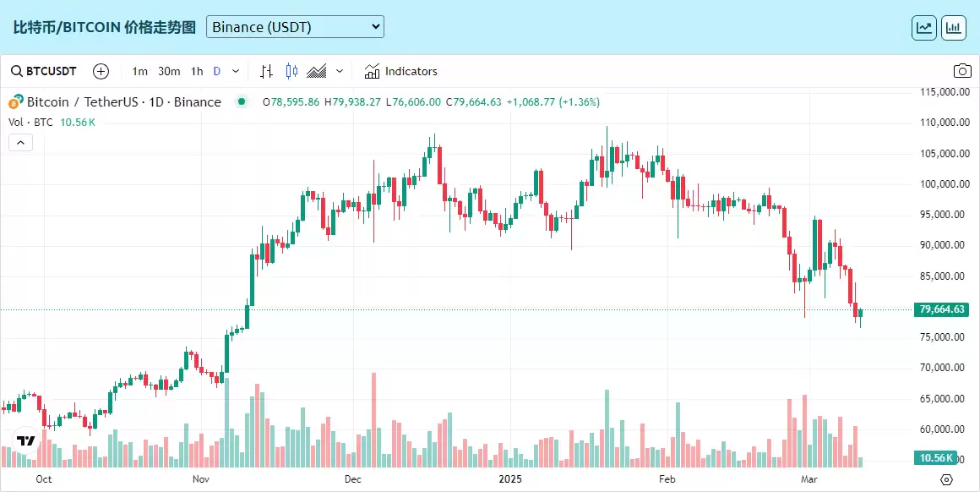The width and height of the screenshot is (980, 492).
Task: Switch to the 30m timeframe
Action: click(x=169, y=71)
